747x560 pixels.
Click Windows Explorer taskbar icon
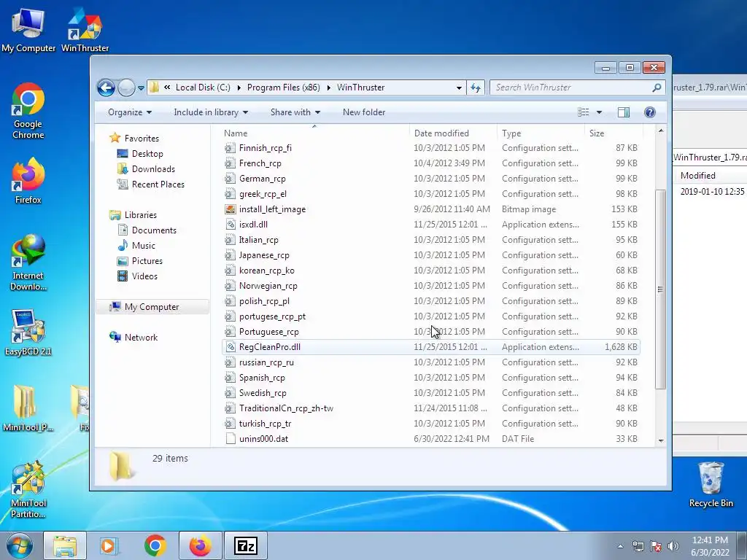pyautogui.click(x=65, y=545)
